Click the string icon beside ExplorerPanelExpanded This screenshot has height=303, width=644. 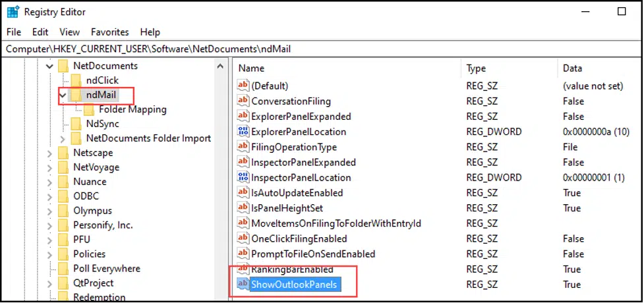point(243,116)
